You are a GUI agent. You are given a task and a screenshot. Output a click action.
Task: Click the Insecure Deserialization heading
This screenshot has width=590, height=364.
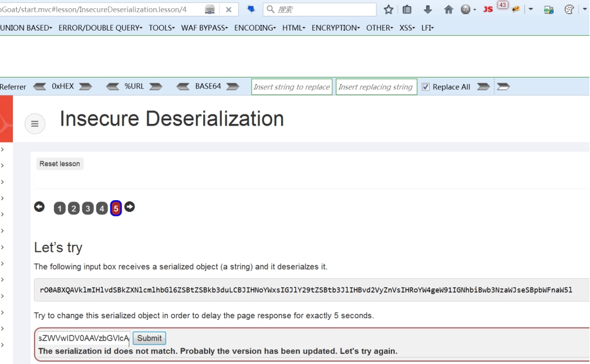[x=172, y=119]
